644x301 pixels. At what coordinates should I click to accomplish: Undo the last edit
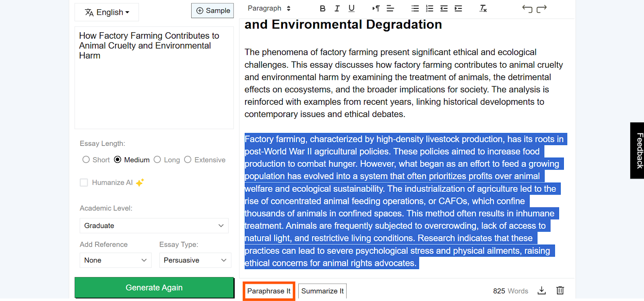(527, 8)
